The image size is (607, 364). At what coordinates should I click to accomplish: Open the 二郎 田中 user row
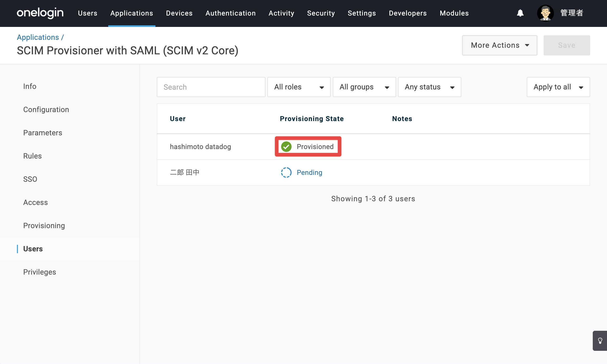click(x=373, y=173)
